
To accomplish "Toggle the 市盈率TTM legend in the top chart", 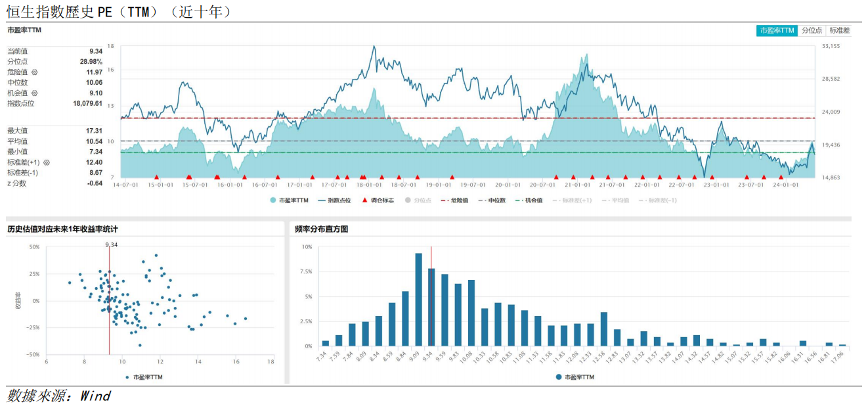I will pos(289,200).
